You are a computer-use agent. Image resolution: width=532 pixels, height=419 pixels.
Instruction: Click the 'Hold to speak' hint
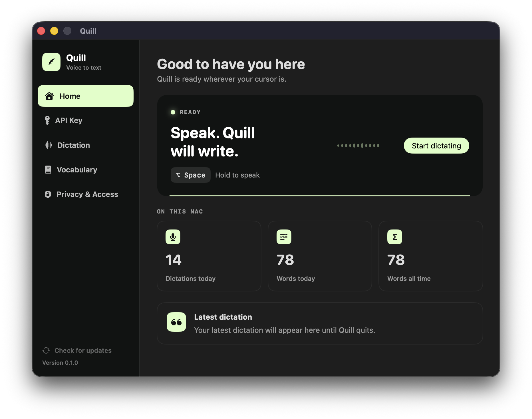pos(237,175)
